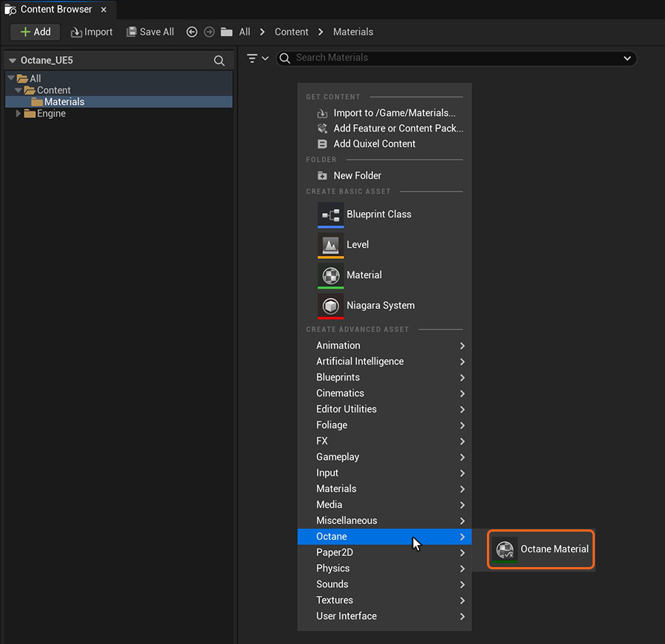Open the Sounds submenu
The image size is (665, 644).
coord(384,584)
